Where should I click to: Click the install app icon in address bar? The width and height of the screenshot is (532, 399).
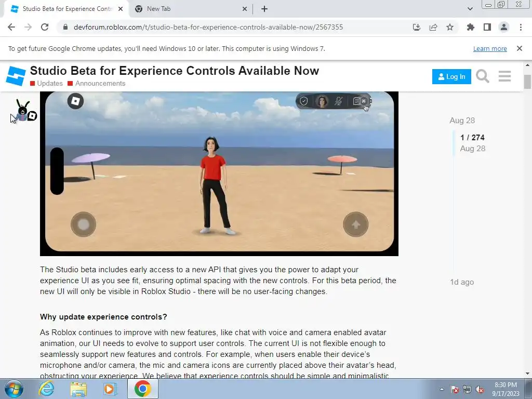click(x=417, y=27)
